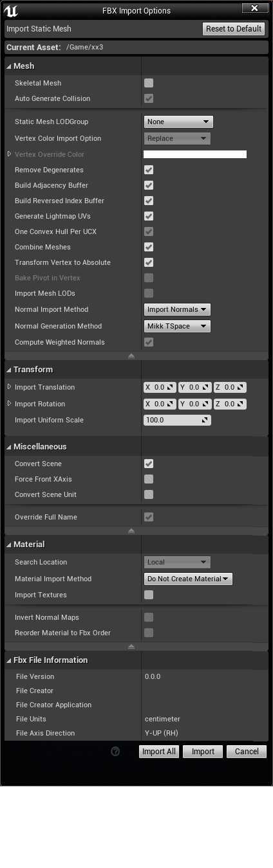Viewport: 273px width, 868px height.
Task: Click the Import Static Mesh heading
Action: (x=39, y=29)
